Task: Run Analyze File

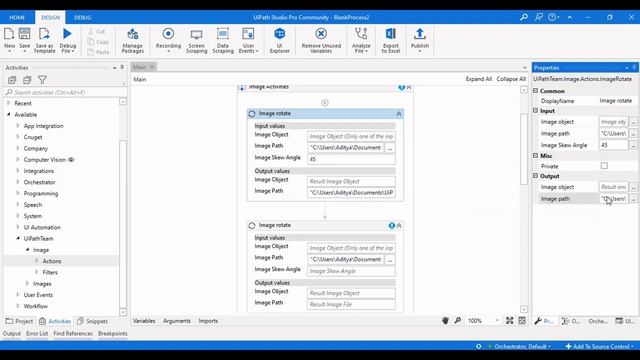Action: point(361,40)
